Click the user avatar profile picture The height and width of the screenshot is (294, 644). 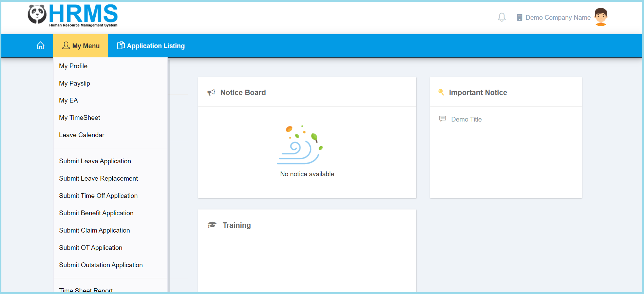(601, 17)
